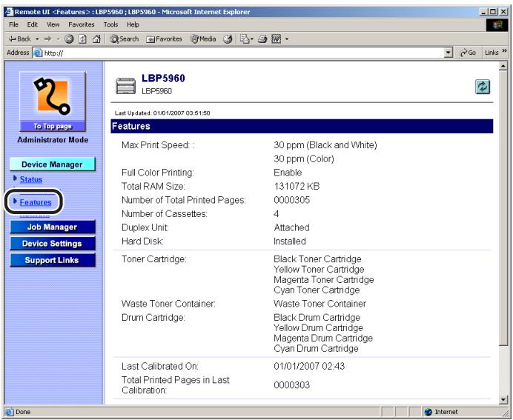This screenshot has width=513, height=420.
Task: Open the Edit with Word dropdown arrow
Action: 287,39
